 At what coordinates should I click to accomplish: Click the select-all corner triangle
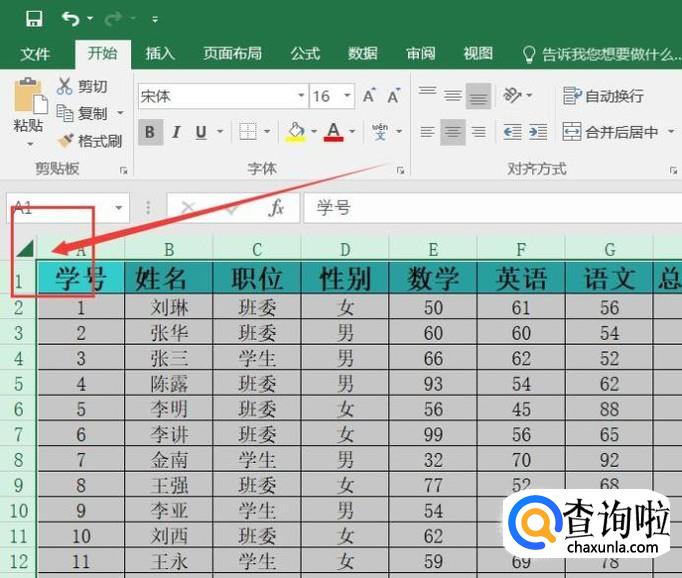pos(25,249)
